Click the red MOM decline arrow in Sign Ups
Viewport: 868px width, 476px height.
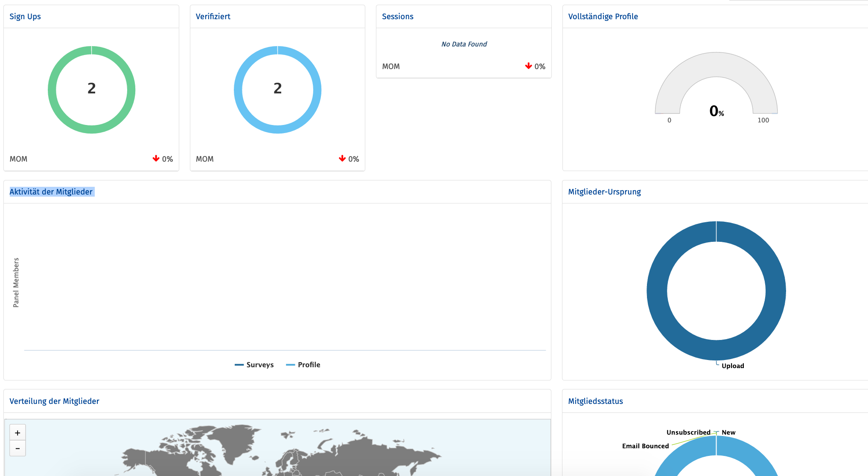tap(155, 158)
